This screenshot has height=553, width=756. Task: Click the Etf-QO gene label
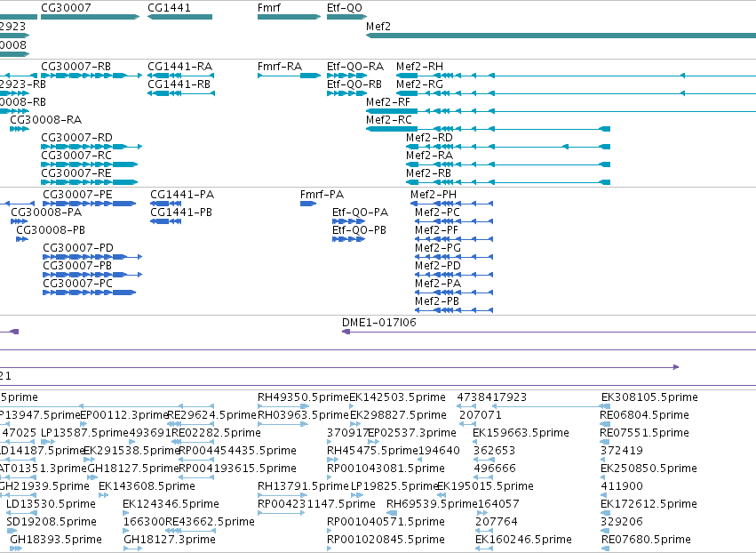tap(345, 8)
